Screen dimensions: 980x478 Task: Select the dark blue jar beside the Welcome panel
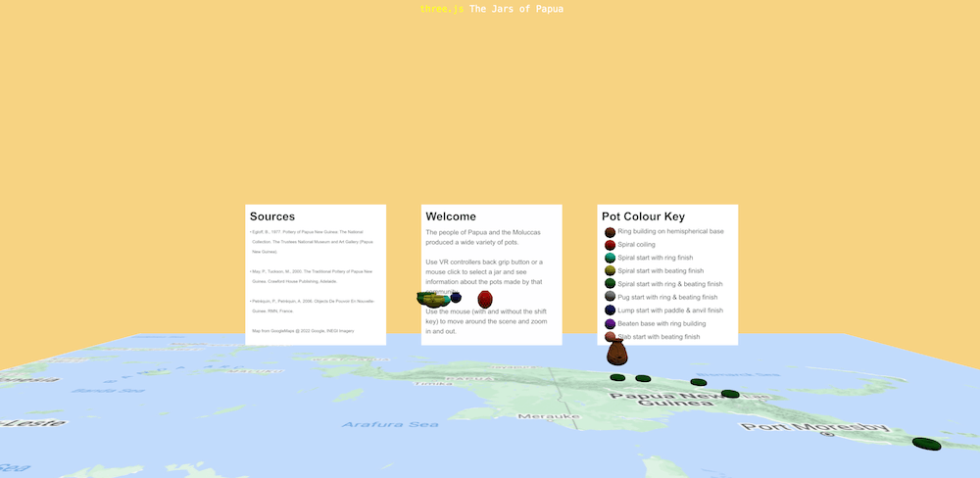456,298
